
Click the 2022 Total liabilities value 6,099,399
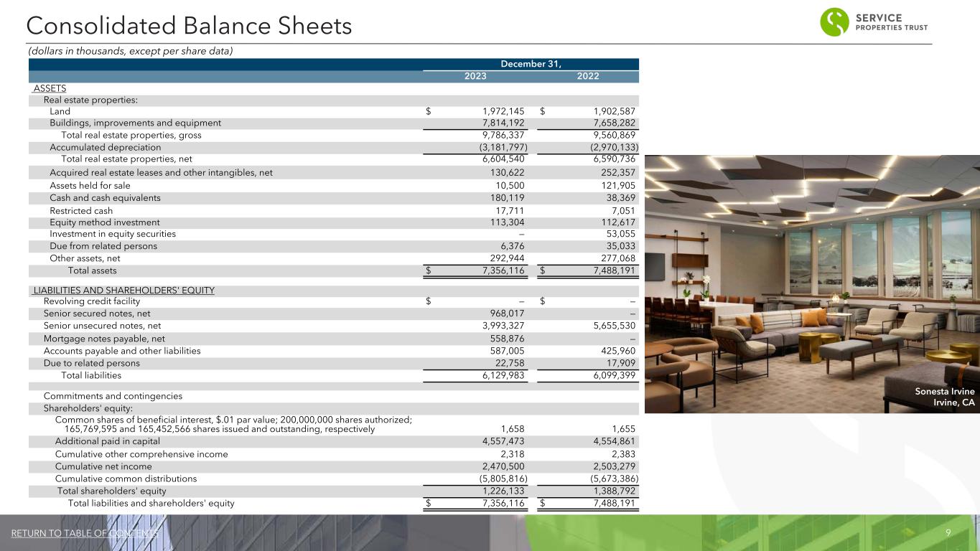coord(614,375)
